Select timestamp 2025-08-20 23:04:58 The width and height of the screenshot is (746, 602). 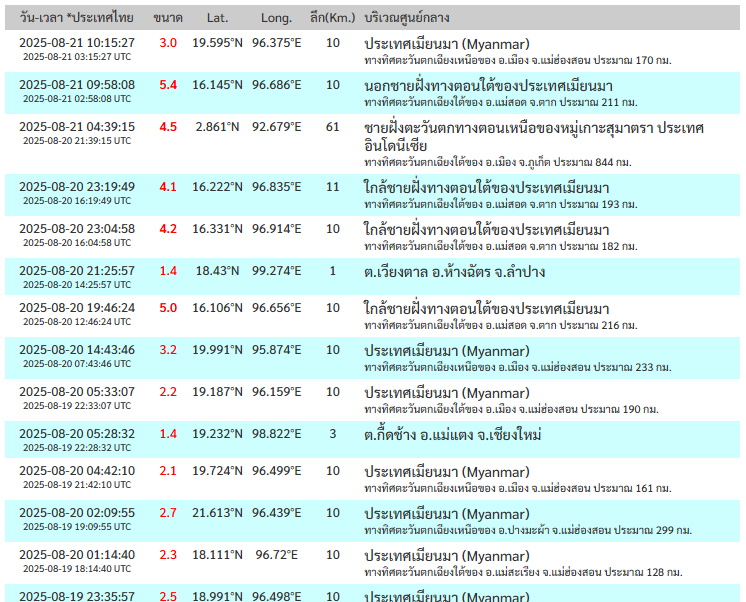click(77, 228)
